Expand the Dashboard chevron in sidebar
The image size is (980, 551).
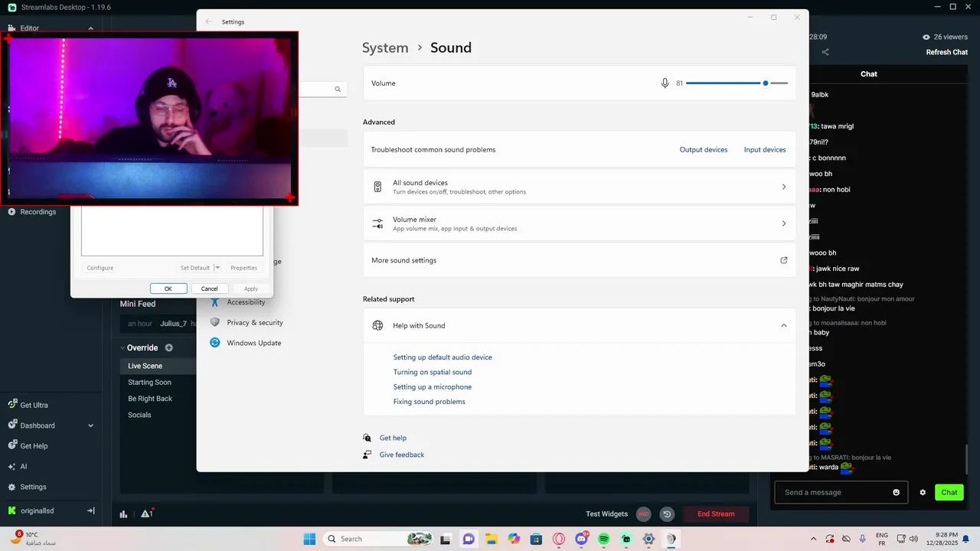tap(90, 425)
